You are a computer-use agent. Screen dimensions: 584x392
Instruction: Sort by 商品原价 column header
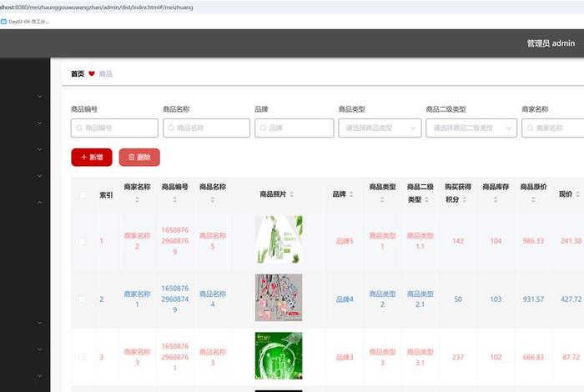[x=533, y=200]
